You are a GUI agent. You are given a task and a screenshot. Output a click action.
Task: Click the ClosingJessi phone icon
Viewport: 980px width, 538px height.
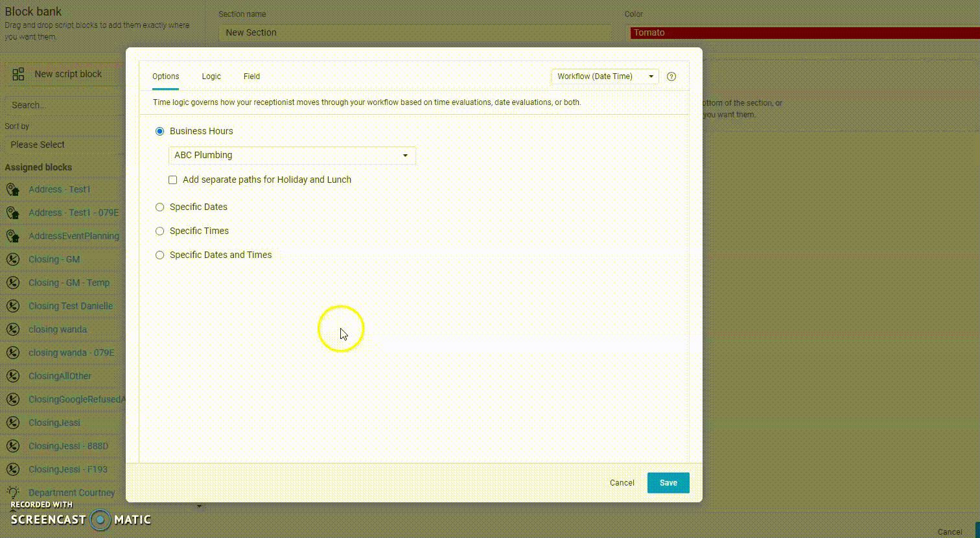point(13,423)
